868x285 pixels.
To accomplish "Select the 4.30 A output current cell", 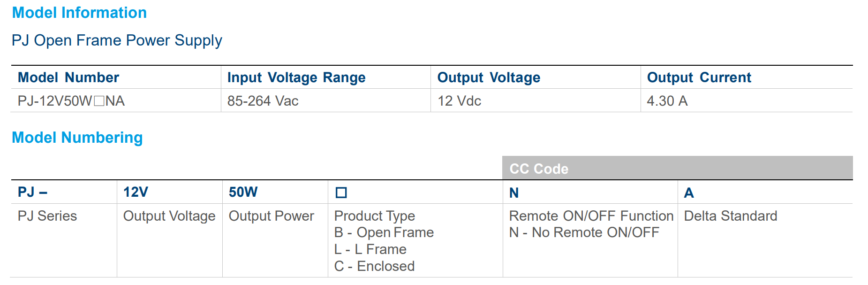I will click(667, 101).
